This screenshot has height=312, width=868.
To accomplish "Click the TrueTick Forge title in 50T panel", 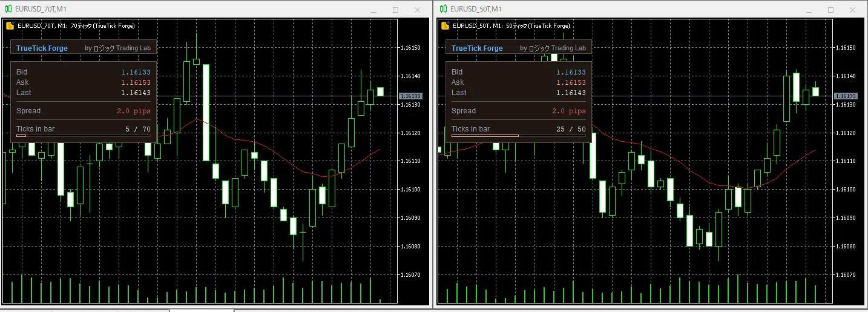I will click(477, 48).
